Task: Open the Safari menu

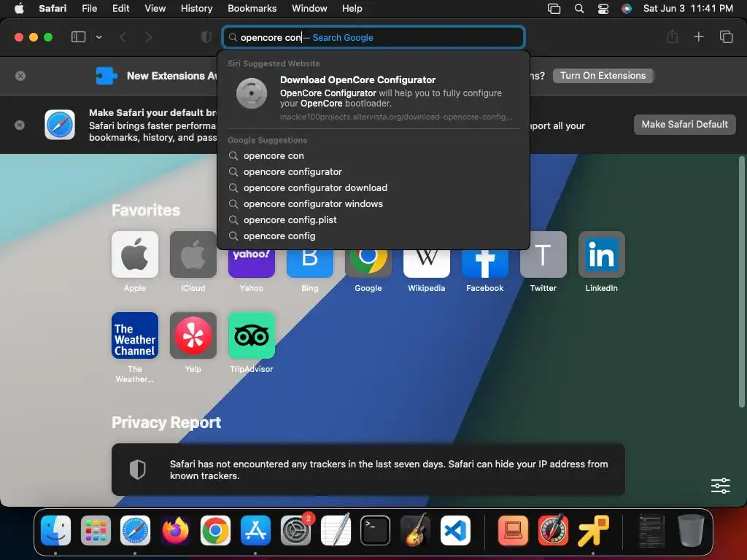Action: [x=53, y=8]
